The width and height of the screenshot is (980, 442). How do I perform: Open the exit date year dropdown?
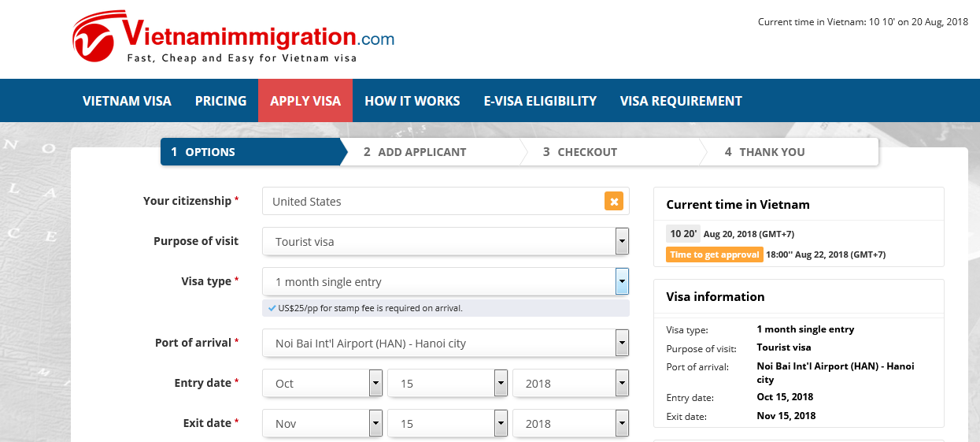[571, 424]
